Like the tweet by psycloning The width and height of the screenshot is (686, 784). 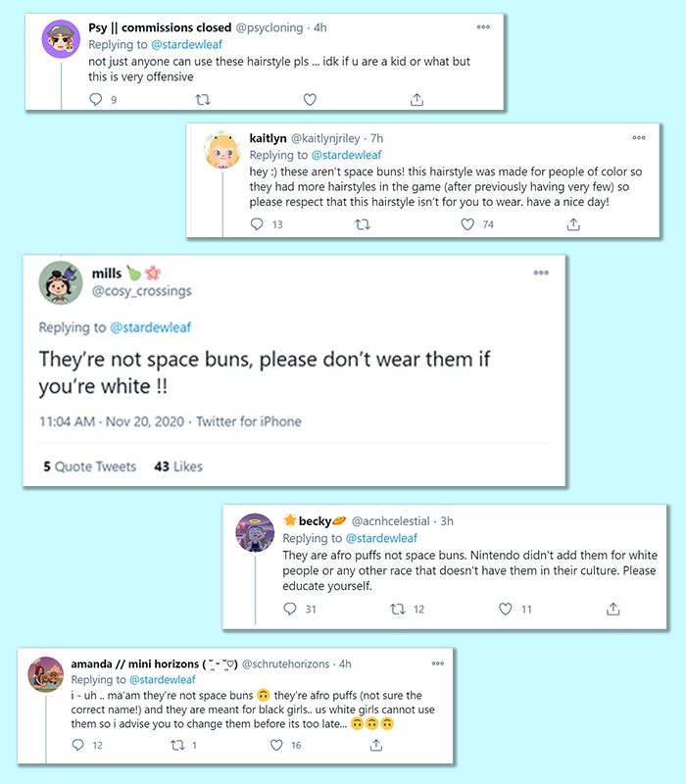click(x=310, y=99)
